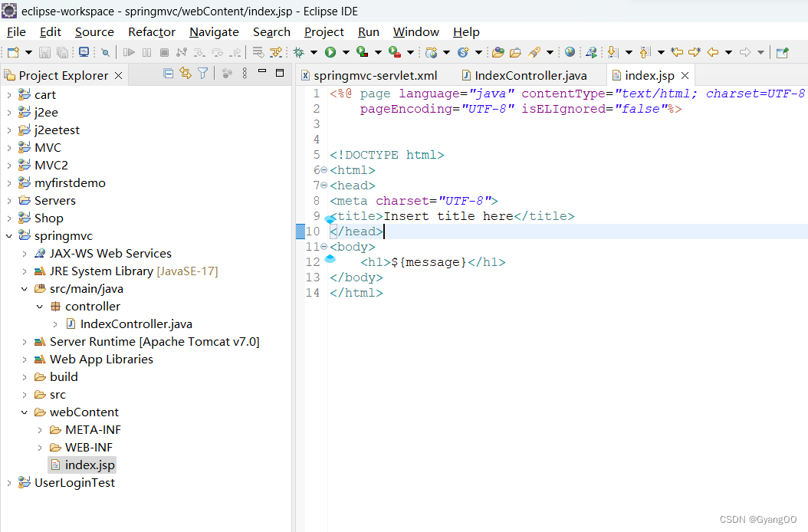The width and height of the screenshot is (808, 532).
Task: Expand the WEB-INF folder
Action: click(x=39, y=447)
